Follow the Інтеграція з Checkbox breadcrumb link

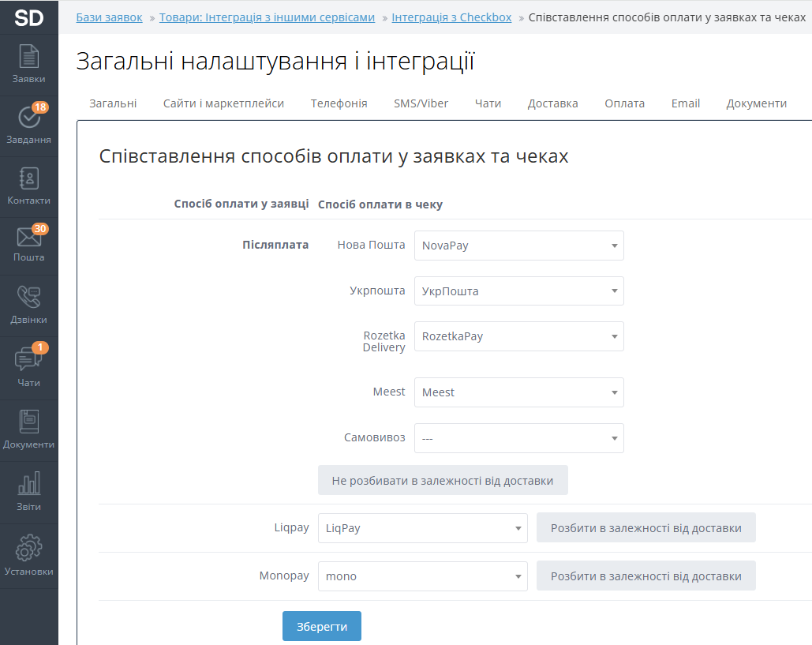pos(451,17)
